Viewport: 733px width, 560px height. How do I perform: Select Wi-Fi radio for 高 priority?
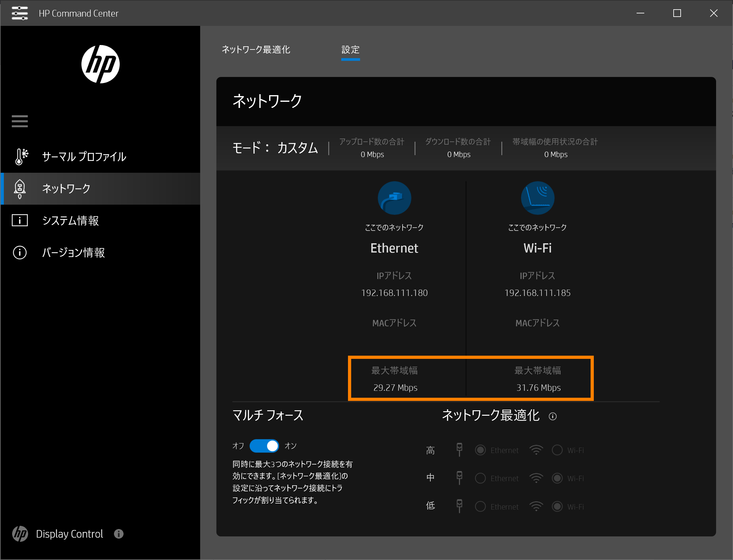[557, 450]
